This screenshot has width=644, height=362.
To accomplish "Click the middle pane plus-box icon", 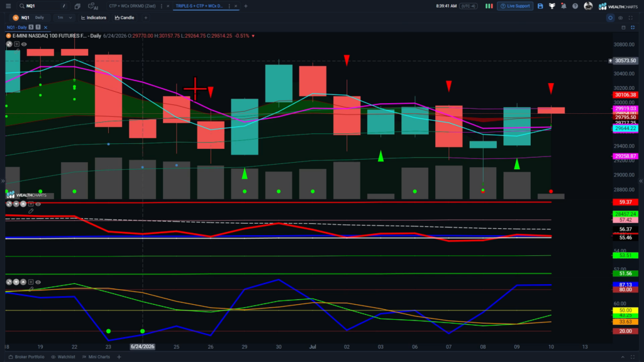I will click(x=31, y=204).
